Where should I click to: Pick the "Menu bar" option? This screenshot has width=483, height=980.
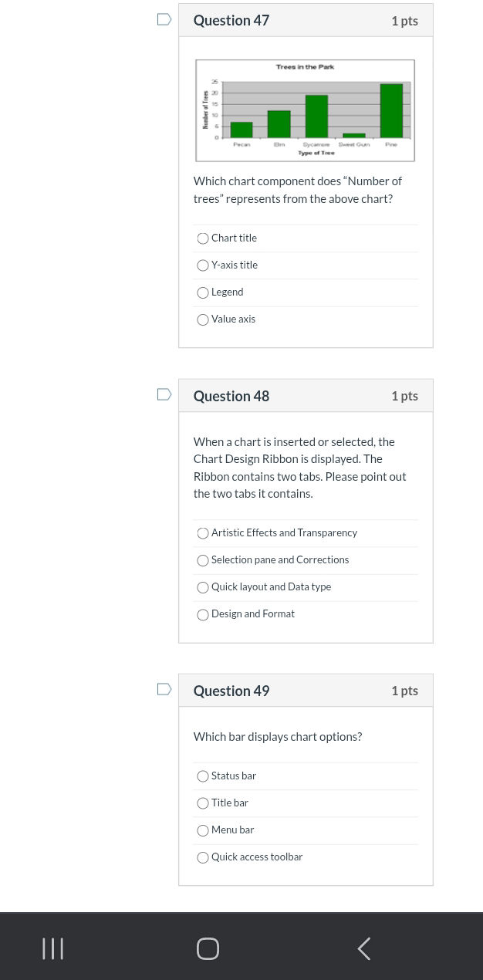203,830
